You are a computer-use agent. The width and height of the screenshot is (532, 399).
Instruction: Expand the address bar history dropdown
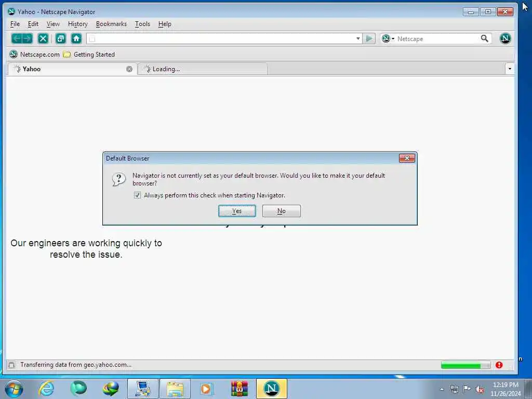pyautogui.click(x=358, y=38)
